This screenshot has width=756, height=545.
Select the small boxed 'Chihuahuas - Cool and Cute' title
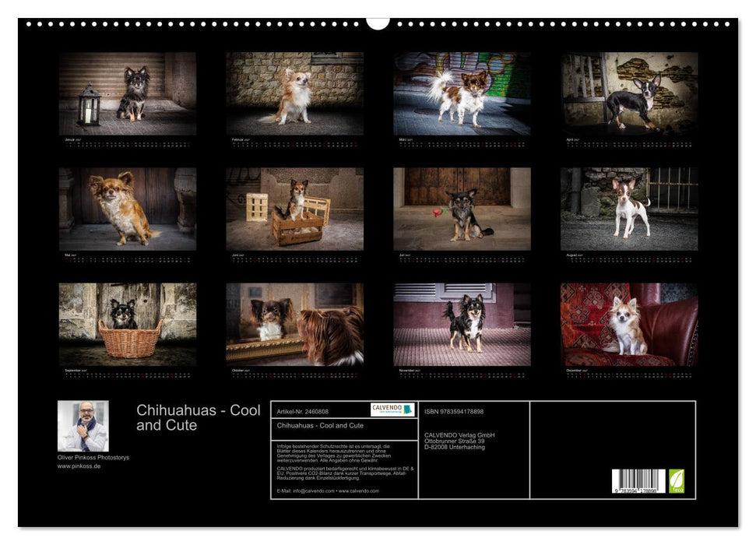(x=320, y=426)
